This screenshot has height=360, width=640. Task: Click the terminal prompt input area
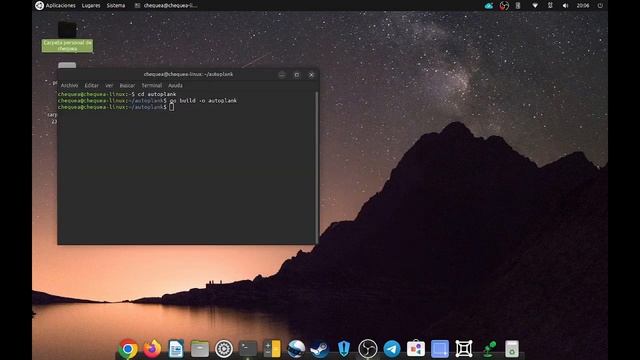coord(171,107)
